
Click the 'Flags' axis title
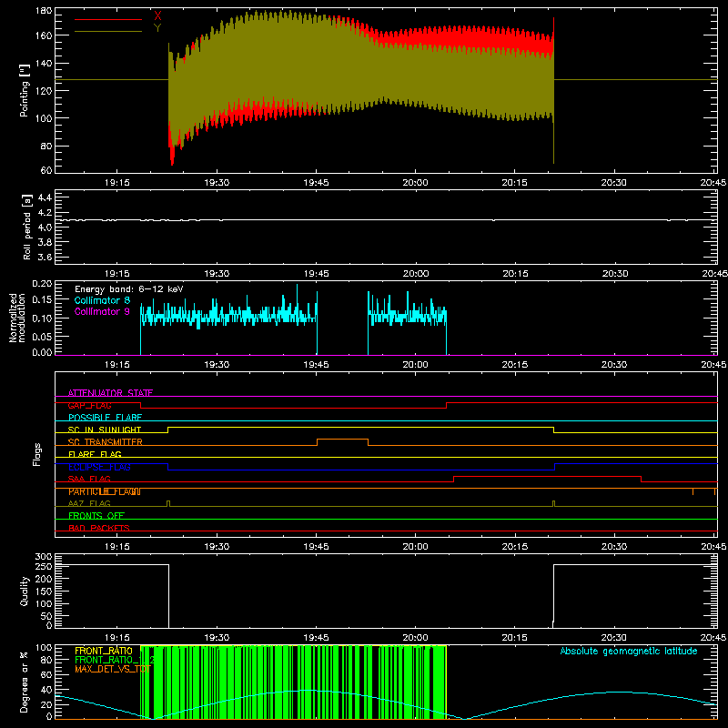coord(36,454)
